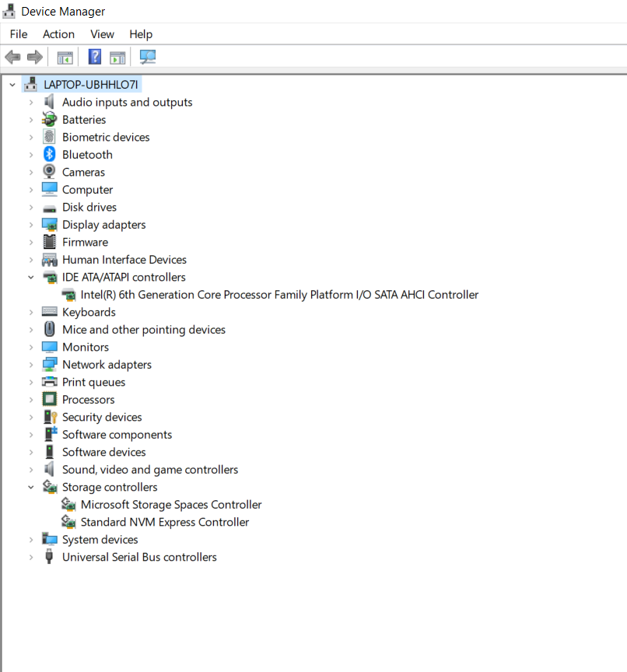The height and width of the screenshot is (672, 627).
Task: Click the Scan for hardware changes icon
Action: pos(147,56)
